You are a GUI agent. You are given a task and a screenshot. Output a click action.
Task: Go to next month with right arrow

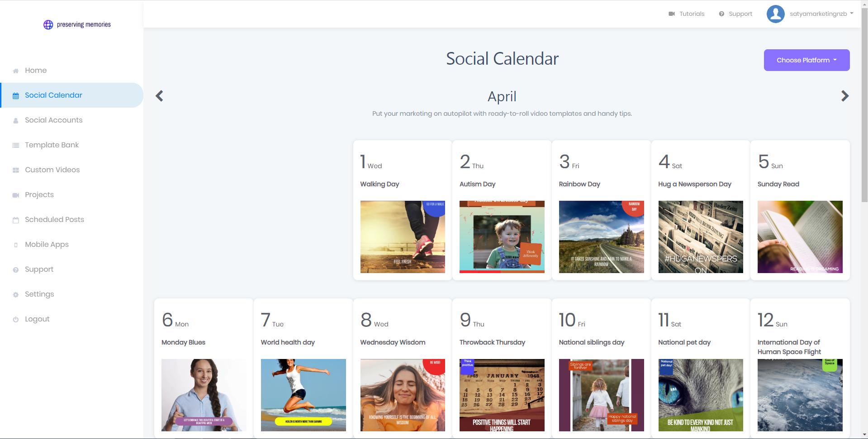click(x=844, y=96)
